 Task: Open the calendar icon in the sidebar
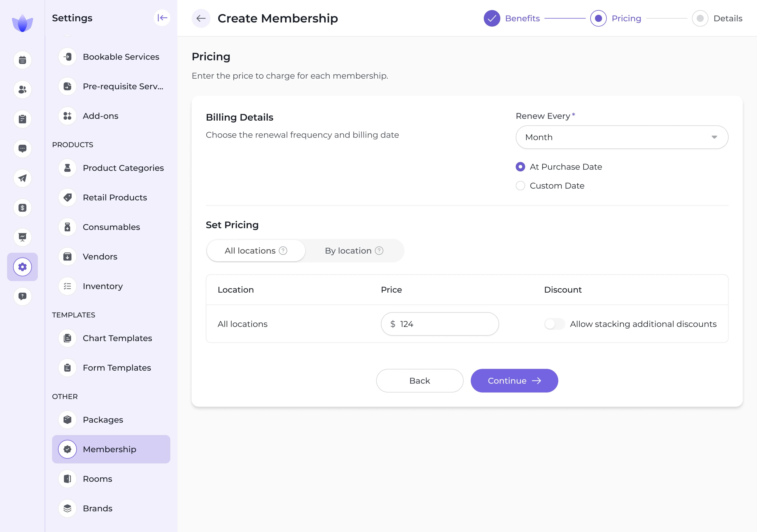(x=22, y=60)
